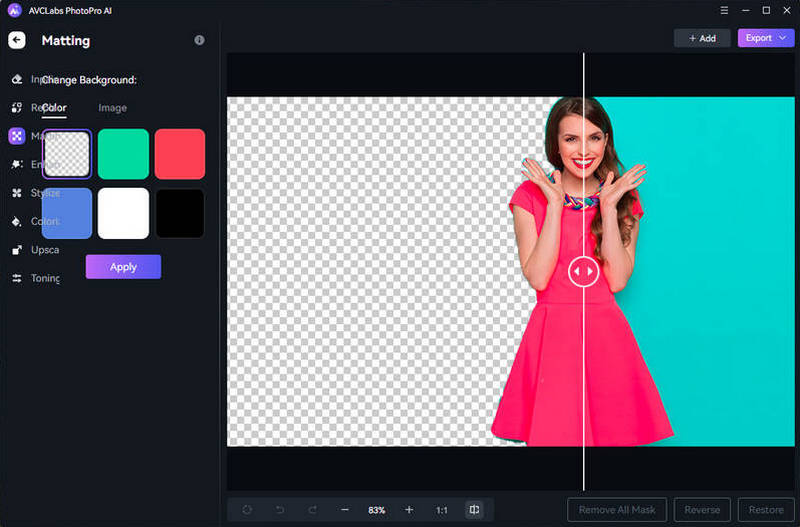Screen dimensions: 800x527
Task: Select the Upscale tool icon
Action: [x=17, y=250]
